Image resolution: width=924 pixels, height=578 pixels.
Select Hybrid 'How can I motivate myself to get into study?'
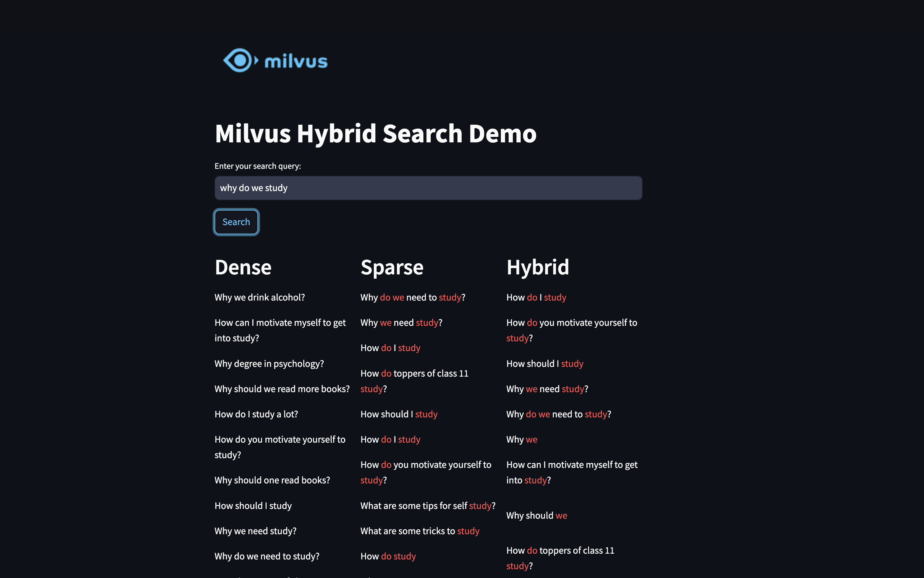pos(572,472)
